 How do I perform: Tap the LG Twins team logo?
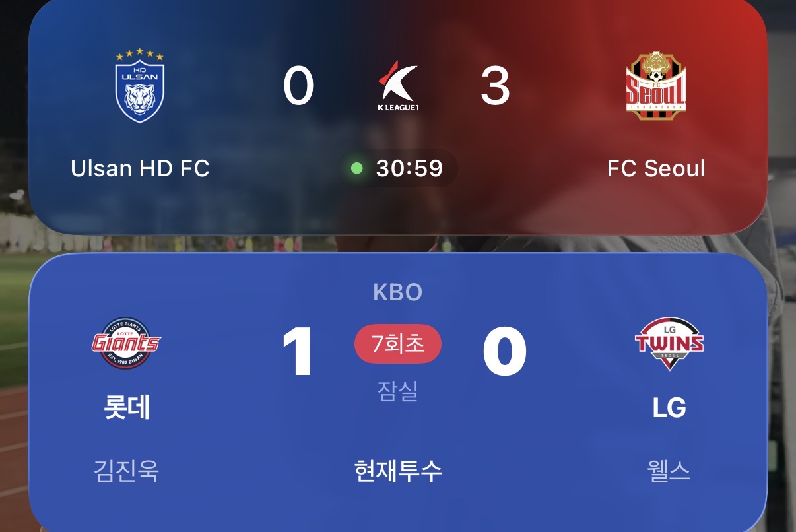click(x=669, y=343)
